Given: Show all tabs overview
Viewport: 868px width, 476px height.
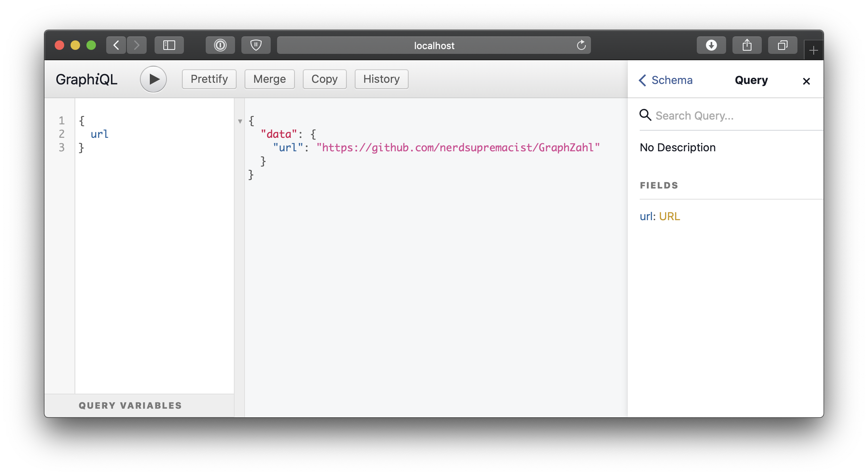Looking at the screenshot, I should click(783, 45).
